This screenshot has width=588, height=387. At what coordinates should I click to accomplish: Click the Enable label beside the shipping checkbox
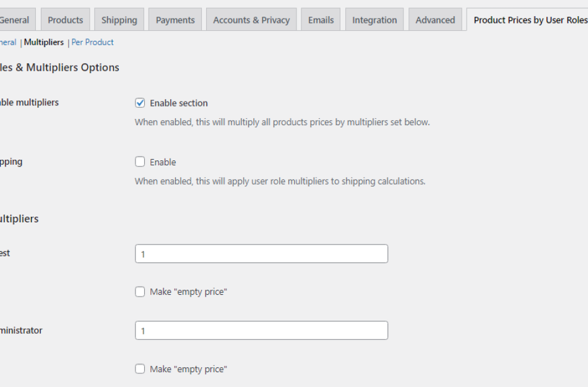click(163, 162)
